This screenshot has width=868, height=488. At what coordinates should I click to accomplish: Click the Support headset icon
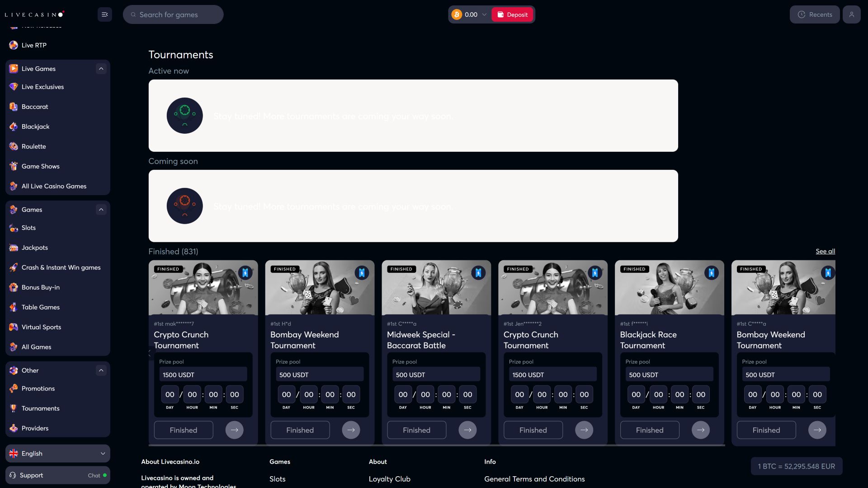click(13, 475)
